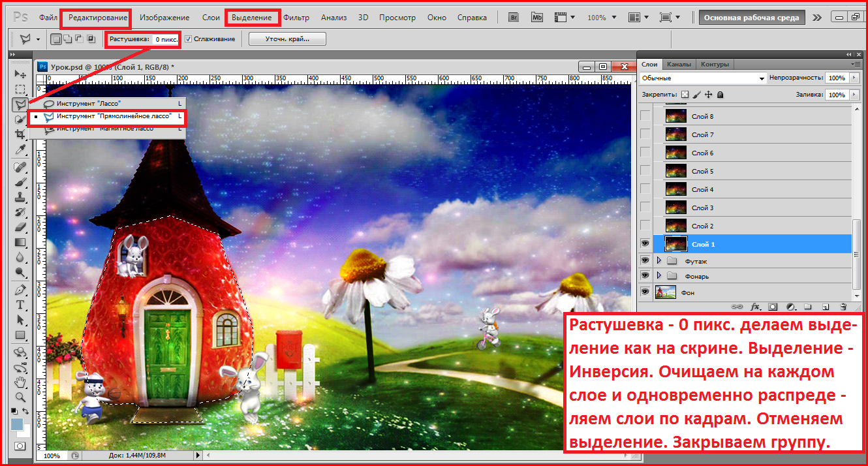Add a layer style via fx icon
Screen dimensions: 868x466
coord(755,306)
